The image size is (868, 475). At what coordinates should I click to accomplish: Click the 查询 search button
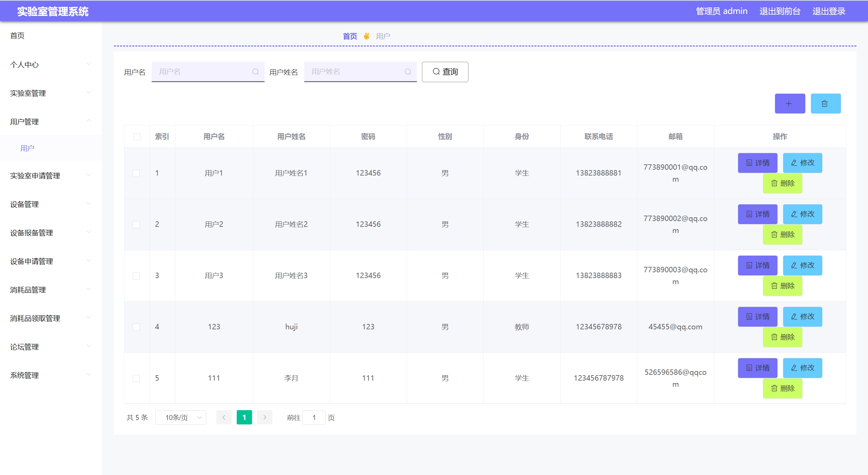click(445, 72)
